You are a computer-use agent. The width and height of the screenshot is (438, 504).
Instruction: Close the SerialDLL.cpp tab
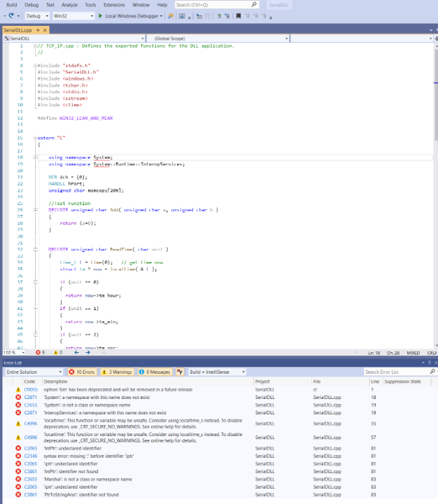pyautogui.click(x=45, y=30)
